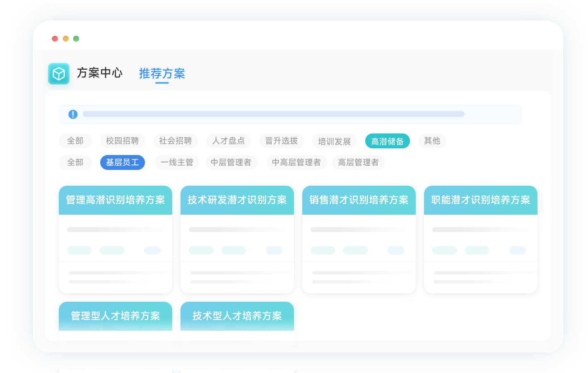Select the 其他 scenario filter
This screenshot has width=588, height=373.
(x=432, y=141)
